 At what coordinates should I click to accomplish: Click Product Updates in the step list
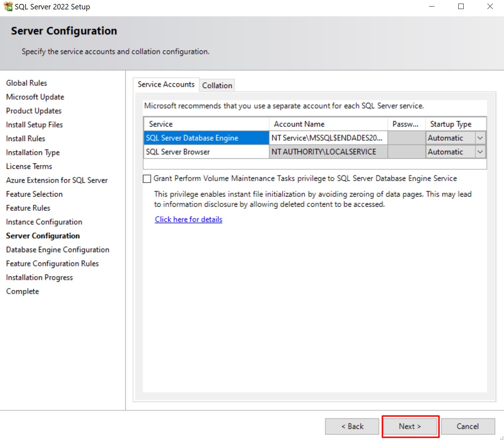click(34, 111)
